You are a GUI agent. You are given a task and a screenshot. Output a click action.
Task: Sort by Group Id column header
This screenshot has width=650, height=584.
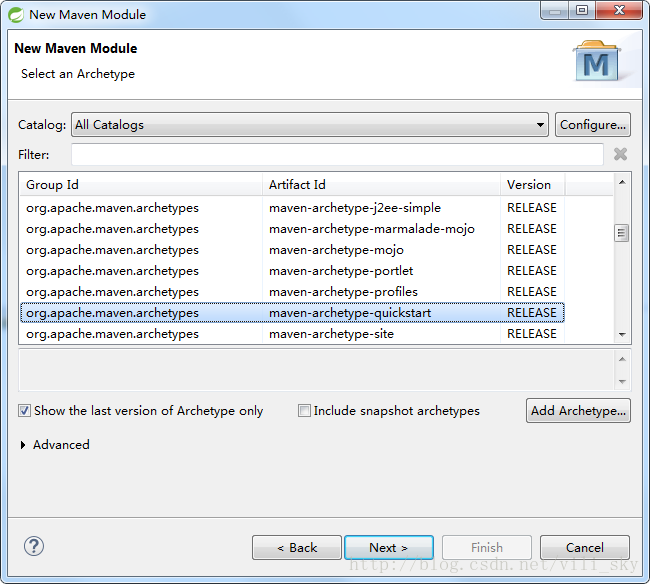141,184
